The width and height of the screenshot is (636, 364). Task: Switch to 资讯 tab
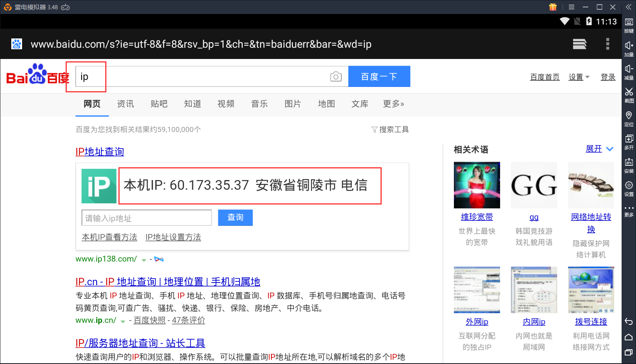pos(125,104)
